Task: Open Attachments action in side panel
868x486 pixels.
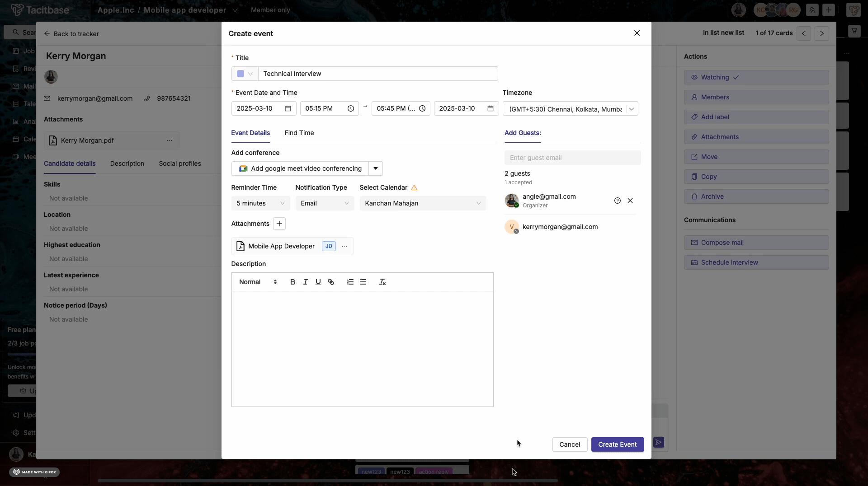Action: 756,137
